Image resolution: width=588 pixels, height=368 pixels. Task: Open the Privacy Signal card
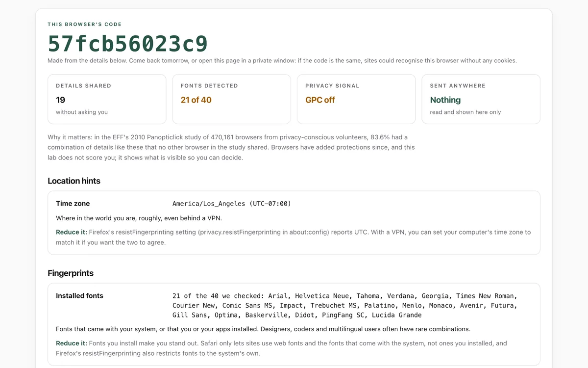pyautogui.click(x=356, y=99)
